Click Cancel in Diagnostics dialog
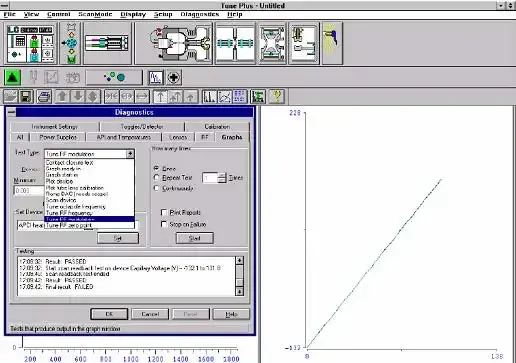 (x=150, y=314)
